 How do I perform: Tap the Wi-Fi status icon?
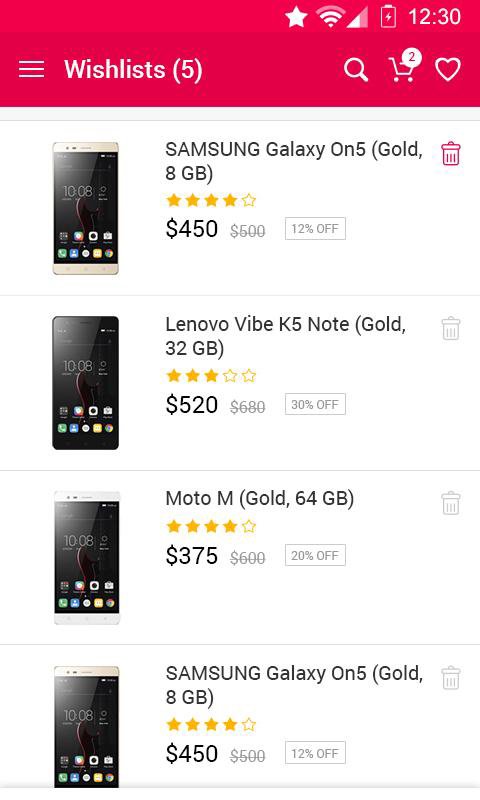pos(330,17)
